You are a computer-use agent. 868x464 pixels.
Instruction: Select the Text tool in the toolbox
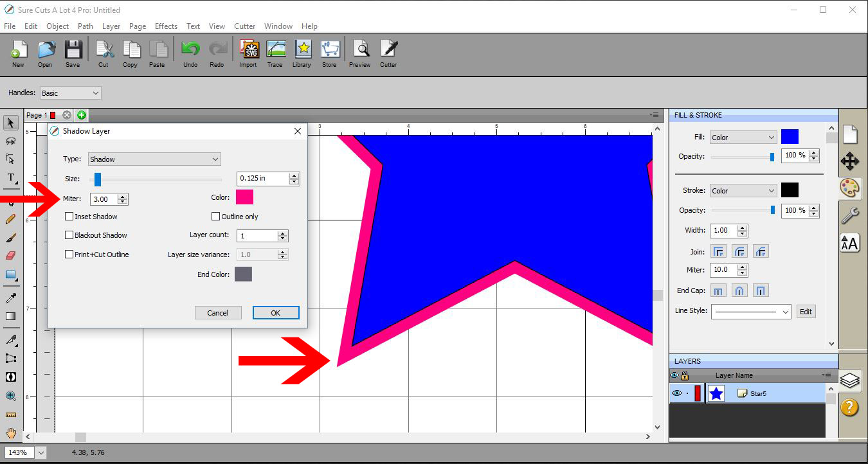[10, 177]
